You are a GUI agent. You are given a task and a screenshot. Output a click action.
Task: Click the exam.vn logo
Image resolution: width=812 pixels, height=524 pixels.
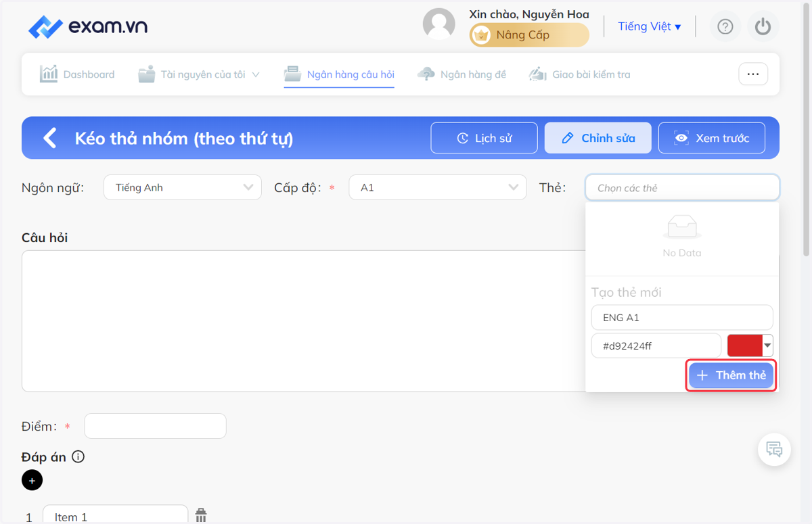coord(87,27)
